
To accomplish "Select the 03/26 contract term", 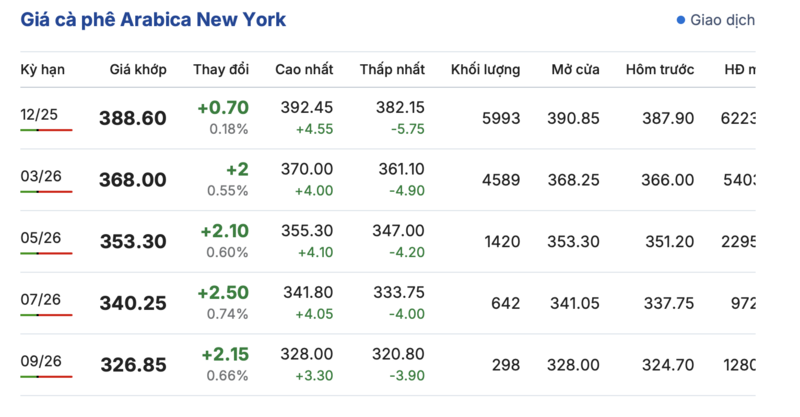I will 41,176.
